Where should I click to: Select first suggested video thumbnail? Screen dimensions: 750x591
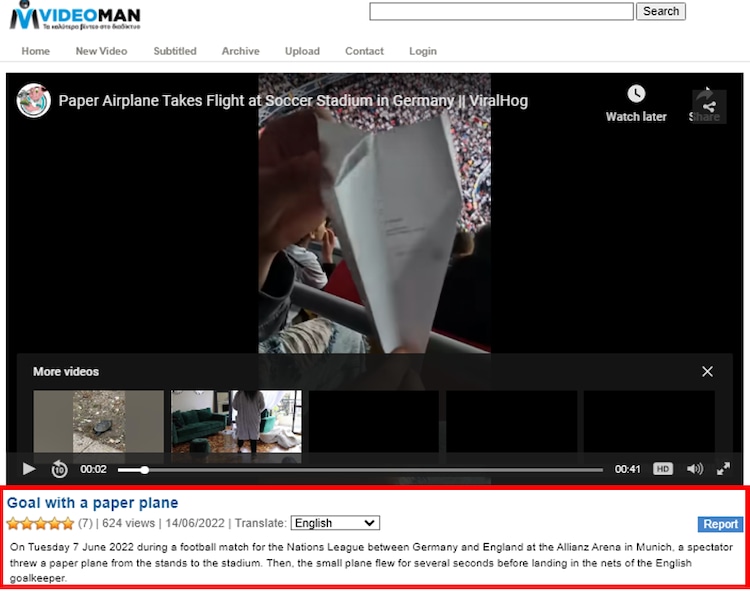(98, 420)
